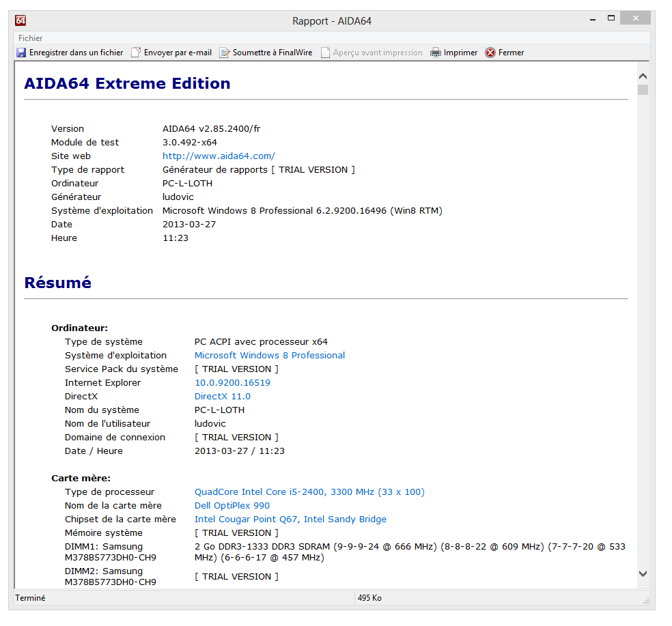Click the scrollbar up arrow
The height and width of the screenshot is (626, 672).
coord(643,76)
